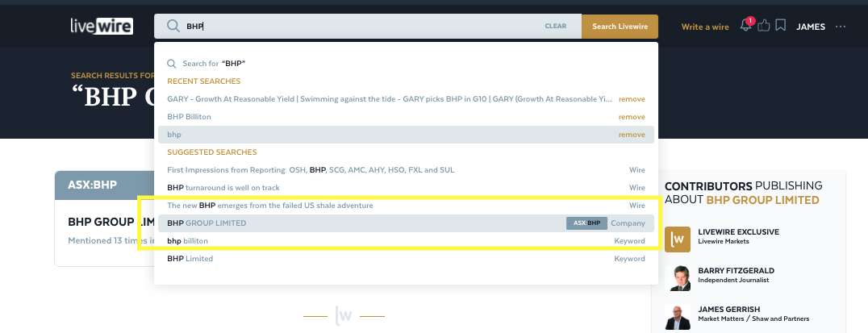
Task: Open BHP turnaround is well on track wire
Action: click(223, 188)
